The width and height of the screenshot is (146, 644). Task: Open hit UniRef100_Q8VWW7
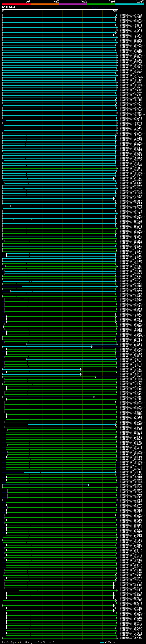pyautogui.click(x=131, y=424)
